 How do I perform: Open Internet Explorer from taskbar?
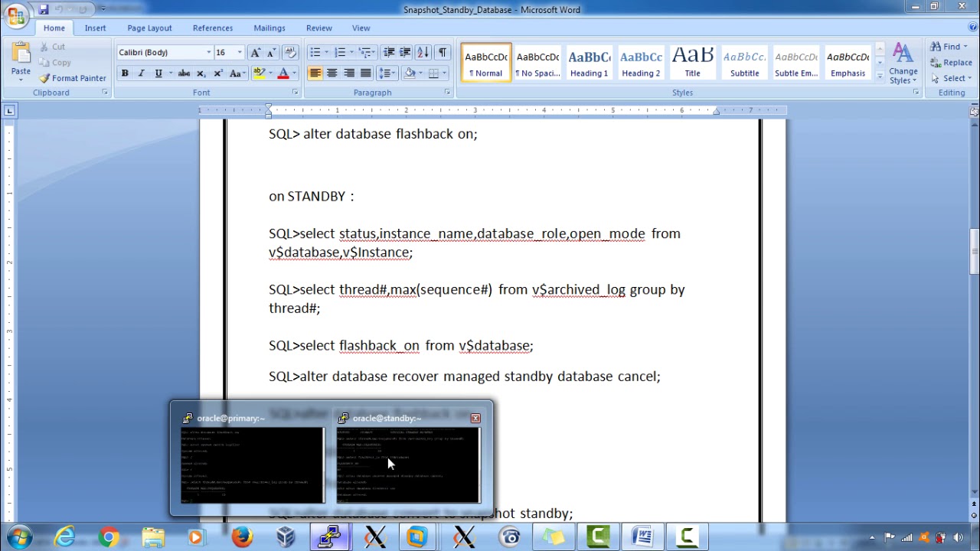click(65, 537)
